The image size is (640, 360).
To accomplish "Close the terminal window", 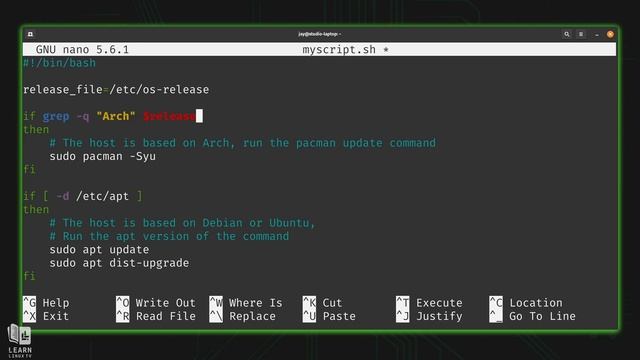I will [610, 34].
